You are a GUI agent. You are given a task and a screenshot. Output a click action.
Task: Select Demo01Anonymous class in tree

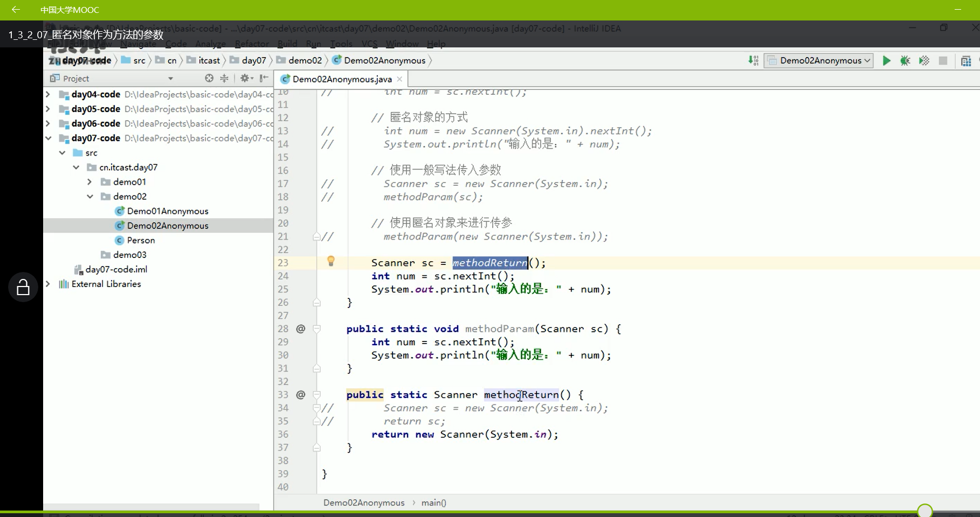point(168,211)
